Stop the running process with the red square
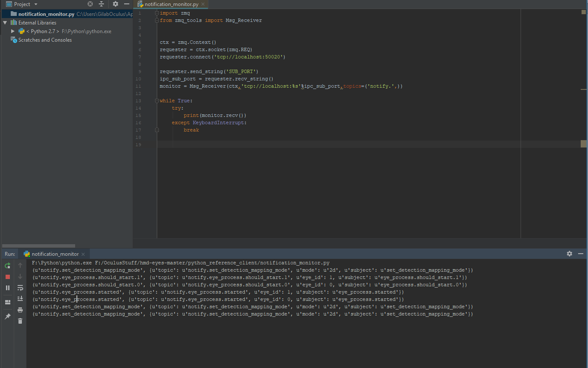Viewport: 588px width, 368px height. pyautogui.click(x=7, y=277)
